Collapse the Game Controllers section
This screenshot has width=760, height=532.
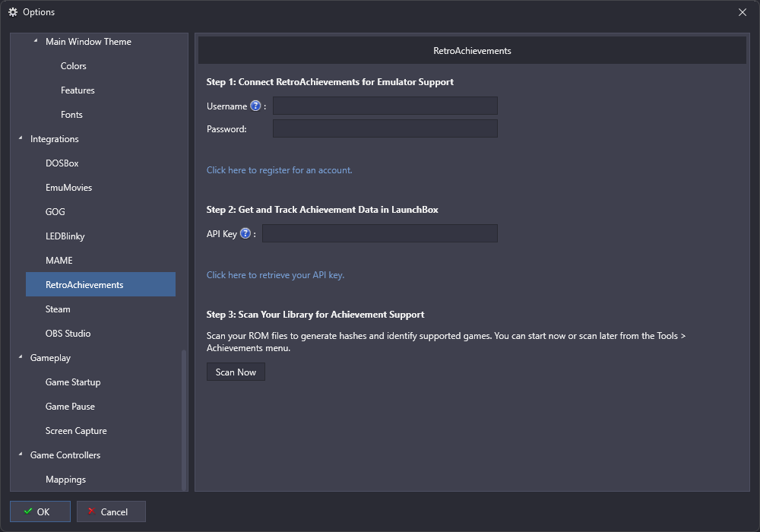coord(21,454)
